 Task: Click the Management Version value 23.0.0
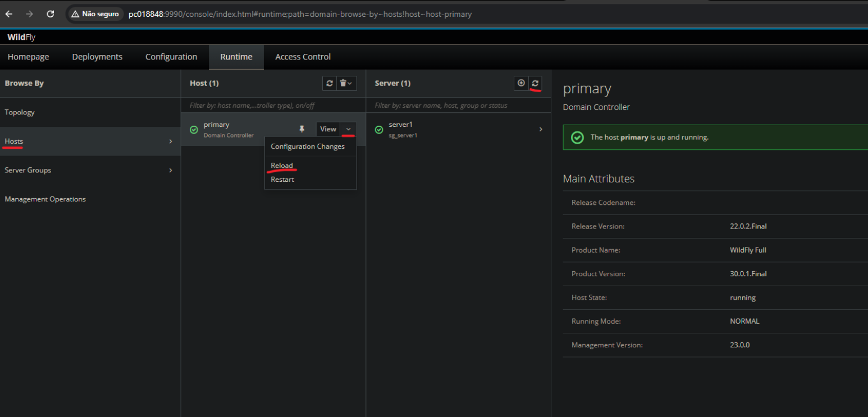coord(740,345)
